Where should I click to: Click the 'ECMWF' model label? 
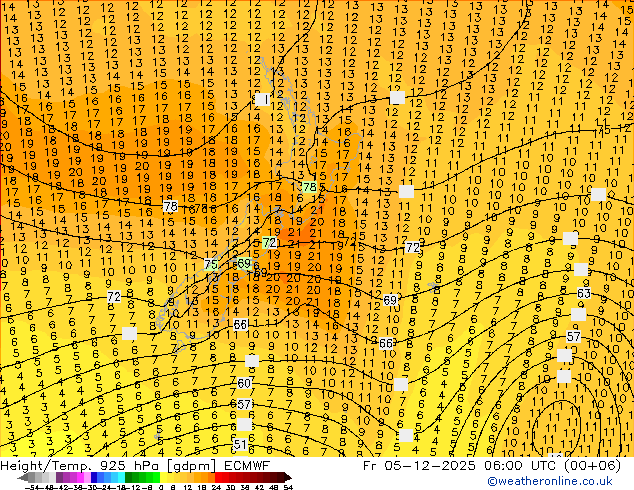[x=247, y=466]
